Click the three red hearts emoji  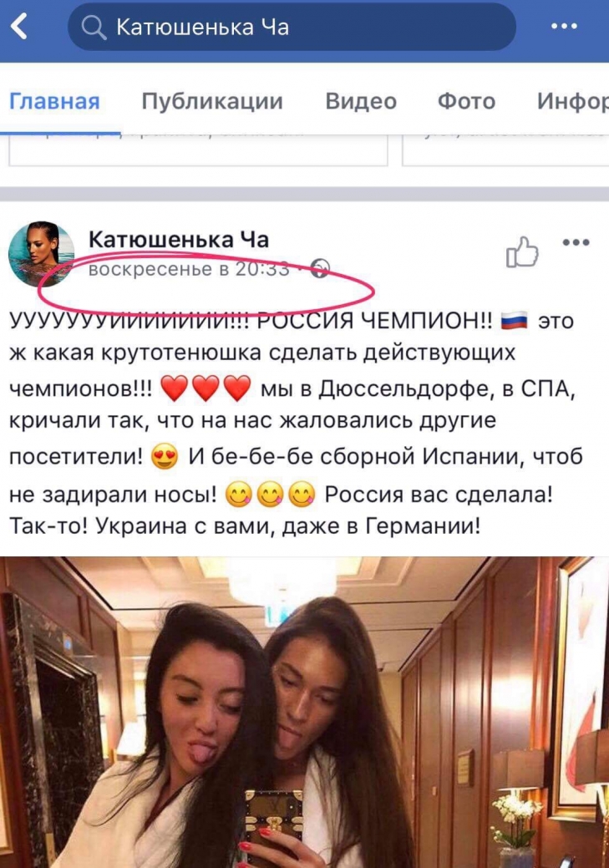pos(206,388)
